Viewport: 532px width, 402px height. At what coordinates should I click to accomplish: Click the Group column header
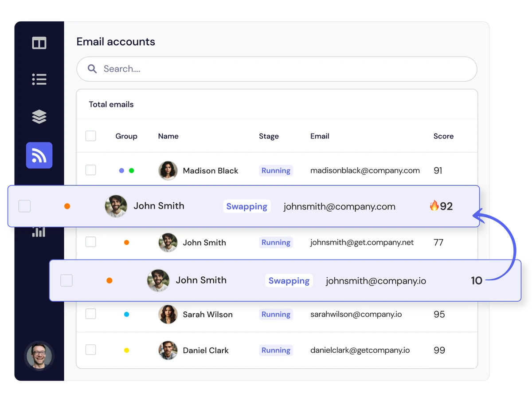pyautogui.click(x=126, y=136)
